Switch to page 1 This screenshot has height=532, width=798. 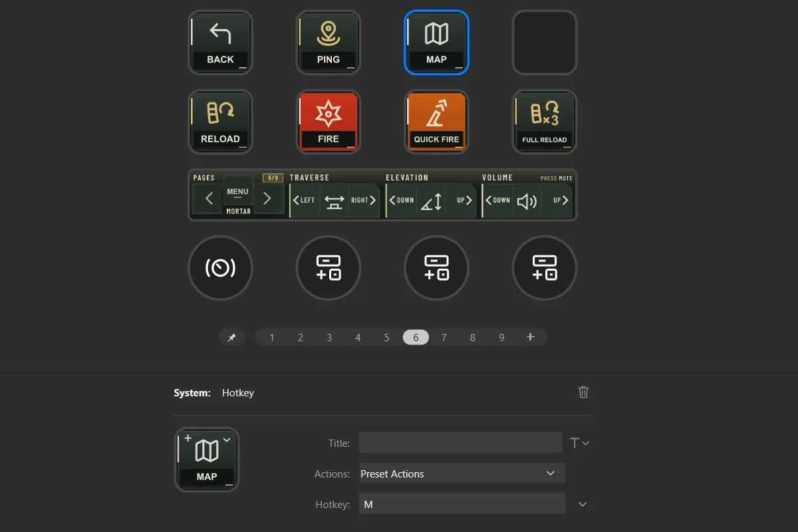[x=272, y=338]
